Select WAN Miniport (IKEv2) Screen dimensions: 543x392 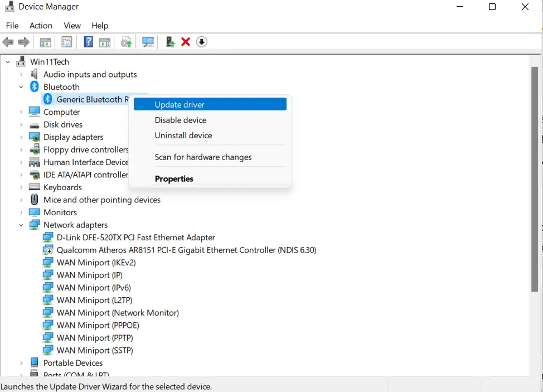96,263
